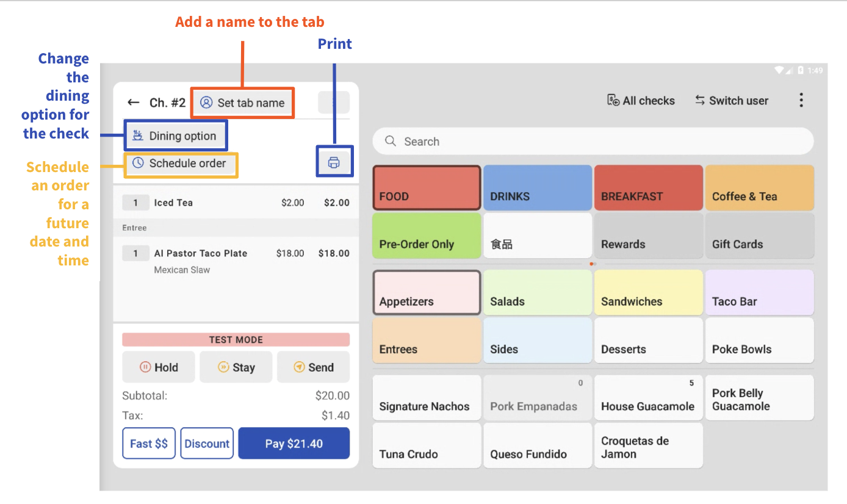Expand the Al Pastor Taco Plate quantity selector
The height and width of the screenshot is (504, 847).
pos(135,253)
